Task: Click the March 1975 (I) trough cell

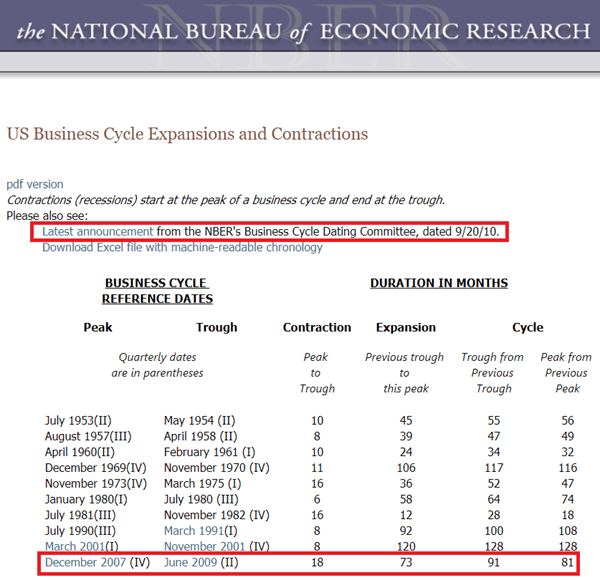Action: click(x=202, y=484)
